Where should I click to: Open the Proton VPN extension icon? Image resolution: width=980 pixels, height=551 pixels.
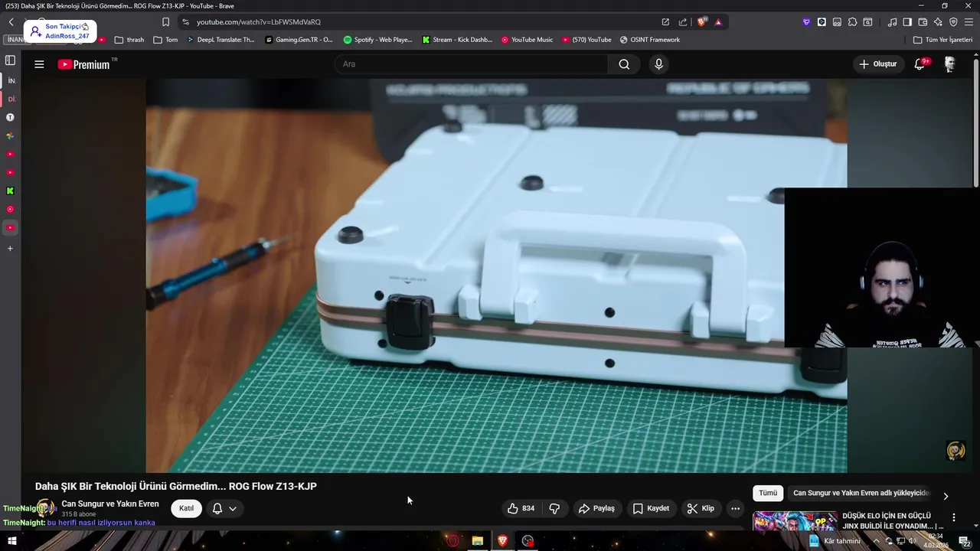(x=806, y=22)
